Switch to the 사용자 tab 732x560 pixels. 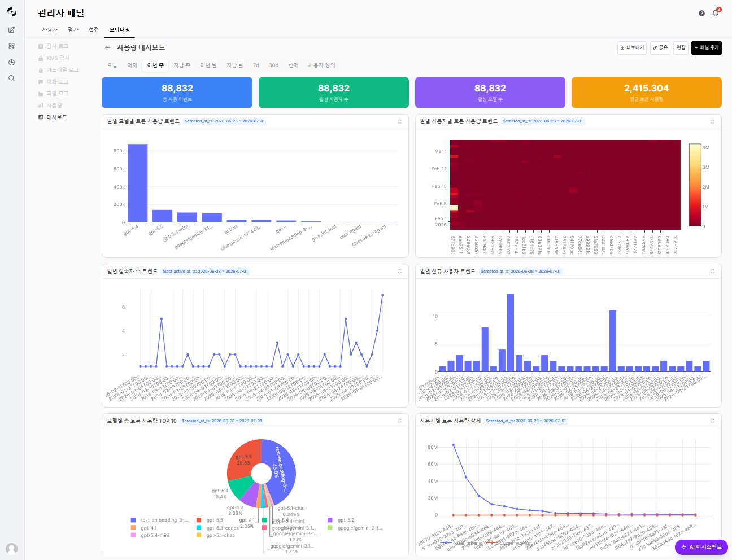50,29
